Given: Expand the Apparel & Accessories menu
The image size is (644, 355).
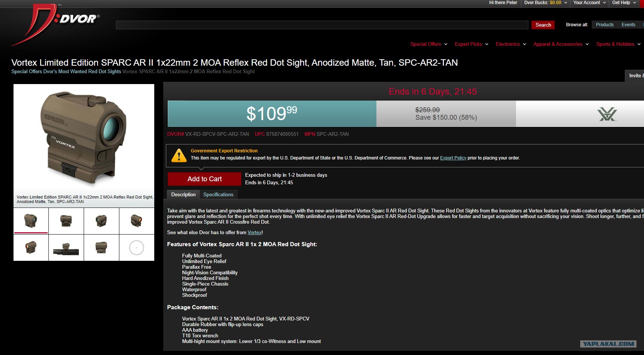Looking at the screenshot, I should click(x=561, y=44).
